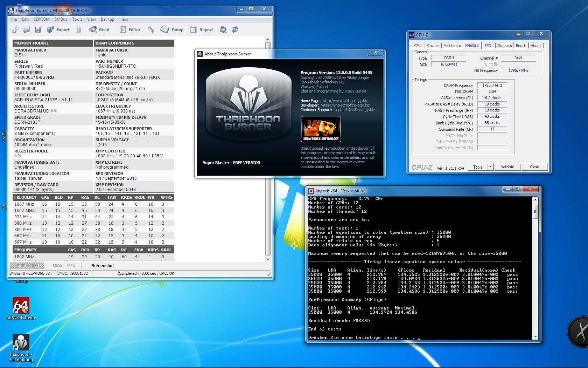Image resolution: width=588 pixels, height=368 pixels.
Task: Open the SMBus menu
Action: (x=61, y=19)
